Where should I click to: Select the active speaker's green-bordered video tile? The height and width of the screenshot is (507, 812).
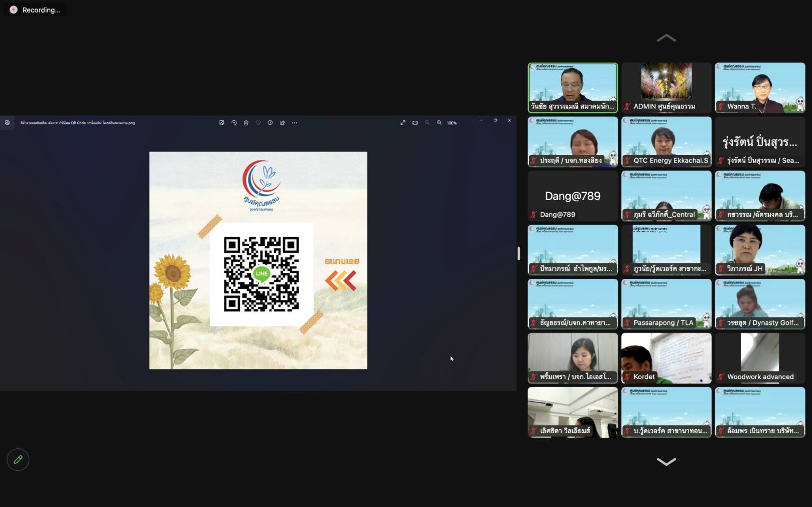click(x=573, y=88)
